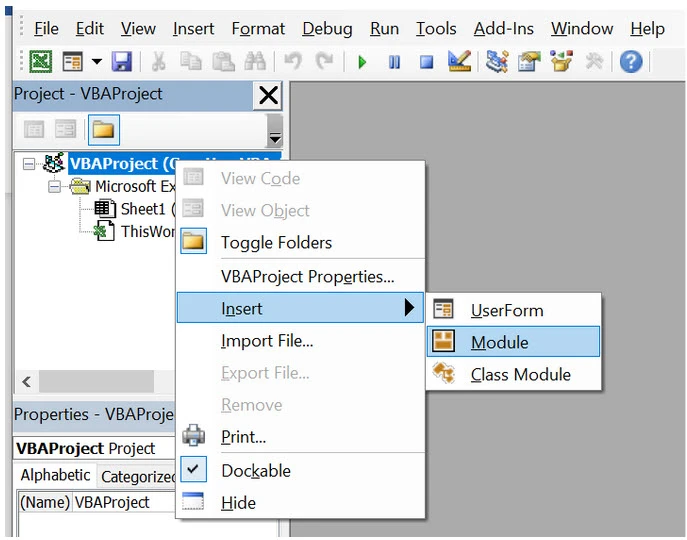The image size is (687, 540).
Task: Click the Reset stop square icon
Action: [426, 62]
